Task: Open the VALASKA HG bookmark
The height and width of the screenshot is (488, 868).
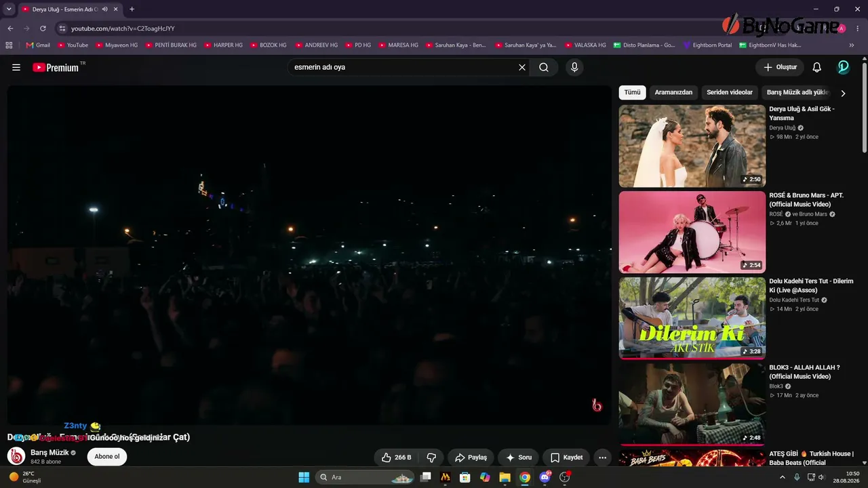Action: pos(585,45)
